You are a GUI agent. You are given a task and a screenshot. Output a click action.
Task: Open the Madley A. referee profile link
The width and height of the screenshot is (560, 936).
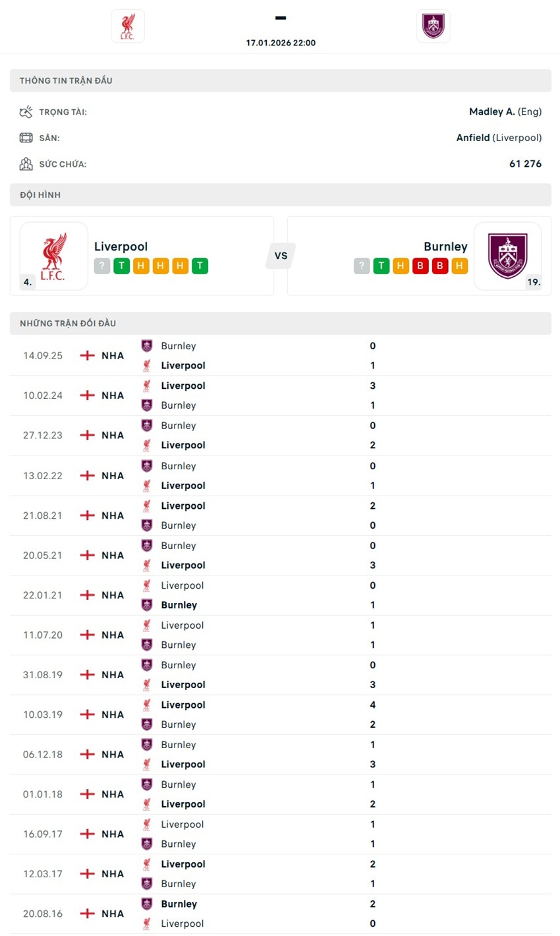(x=491, y=111)
